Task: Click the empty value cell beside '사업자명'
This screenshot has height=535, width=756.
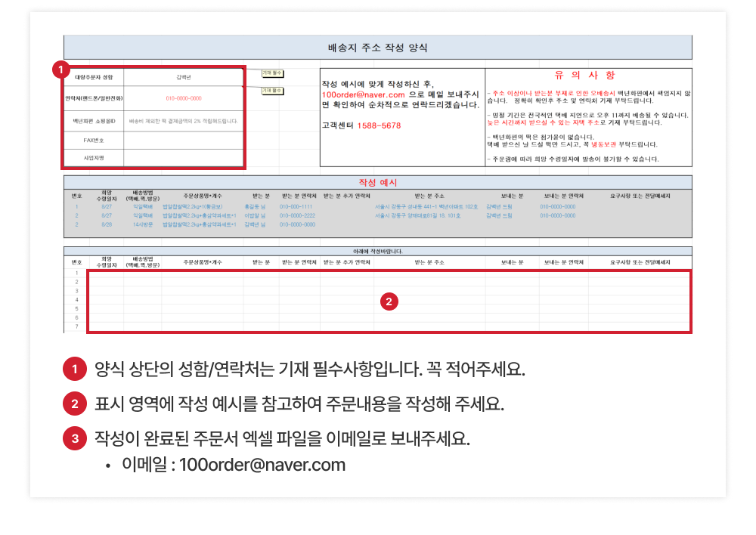Action: coord(184,158)
